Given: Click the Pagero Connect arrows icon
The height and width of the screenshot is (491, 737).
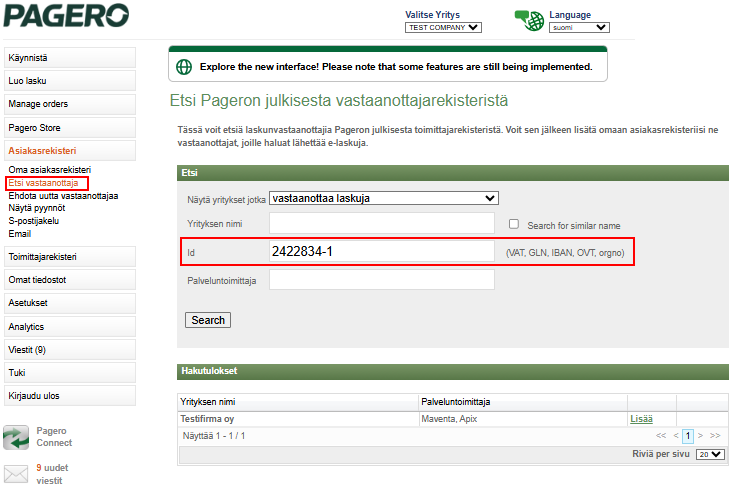Looking at the screenshot, I should [x=16, y=437].
